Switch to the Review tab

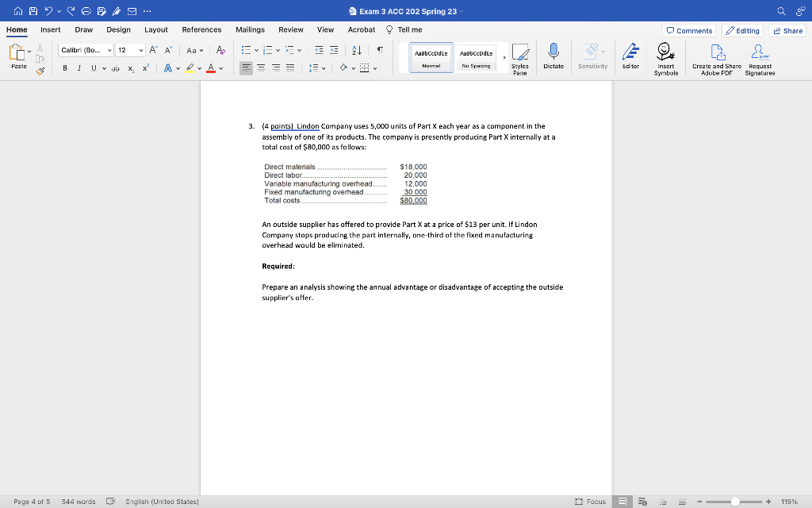pyautogui.click(x=291, y=29)
